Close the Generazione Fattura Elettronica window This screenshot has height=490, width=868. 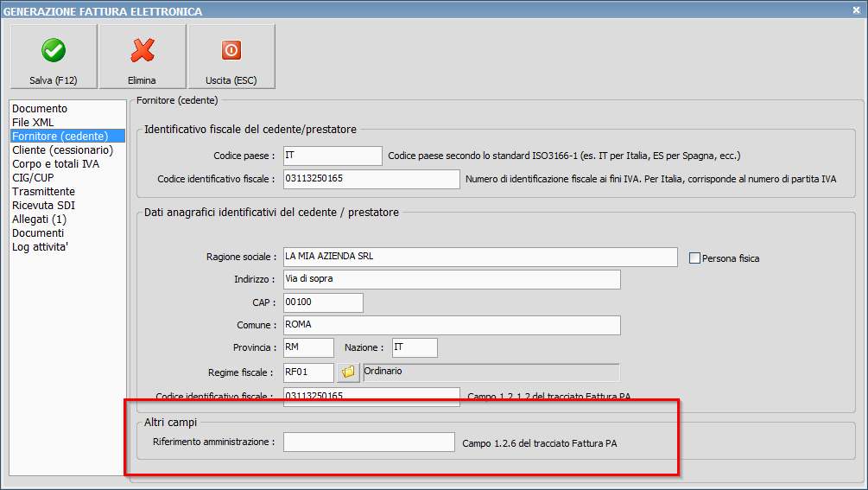[856, 10]
